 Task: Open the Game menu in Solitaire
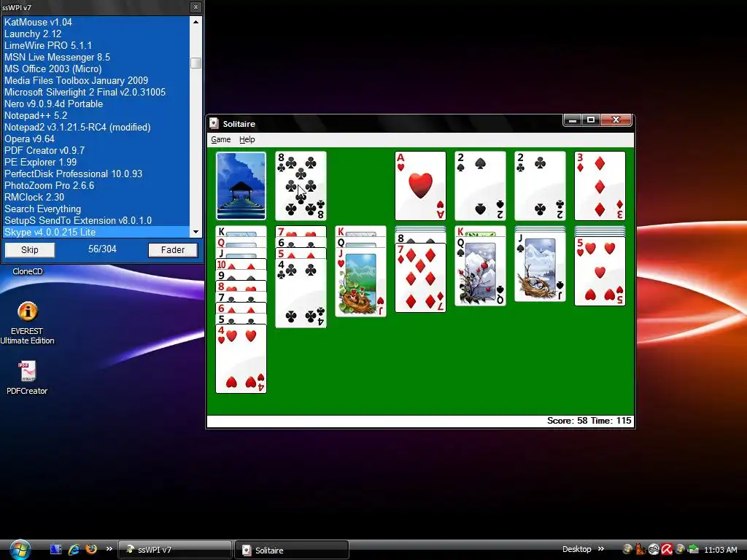pos(220,139)
